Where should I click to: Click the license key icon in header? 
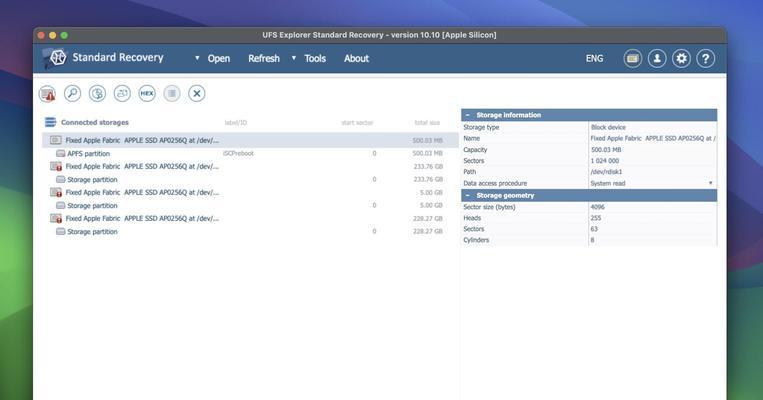tap(633, 58)
